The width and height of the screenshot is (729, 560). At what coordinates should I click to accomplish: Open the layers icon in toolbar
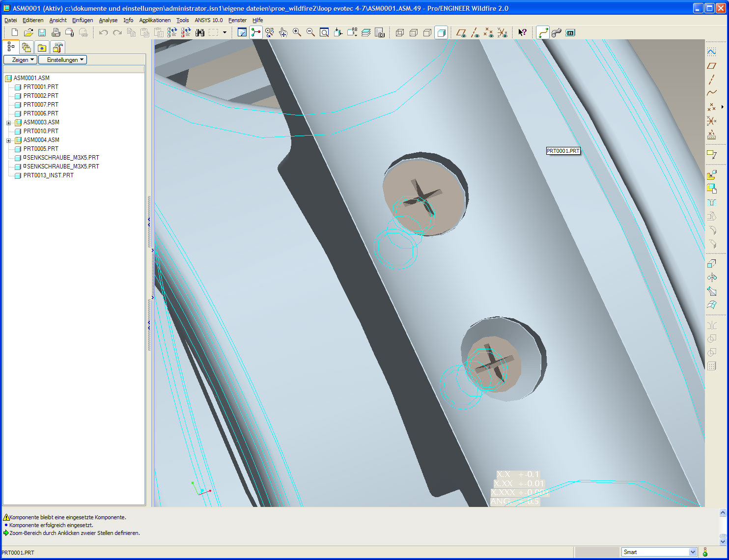coord(366,32)
